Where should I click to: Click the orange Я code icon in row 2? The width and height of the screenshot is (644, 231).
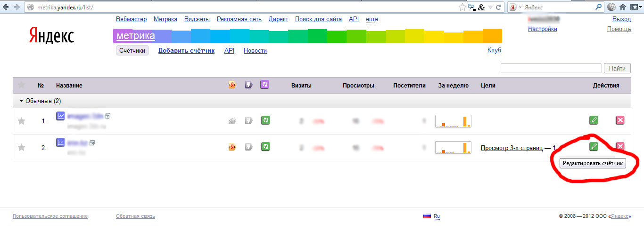[232, 147]
